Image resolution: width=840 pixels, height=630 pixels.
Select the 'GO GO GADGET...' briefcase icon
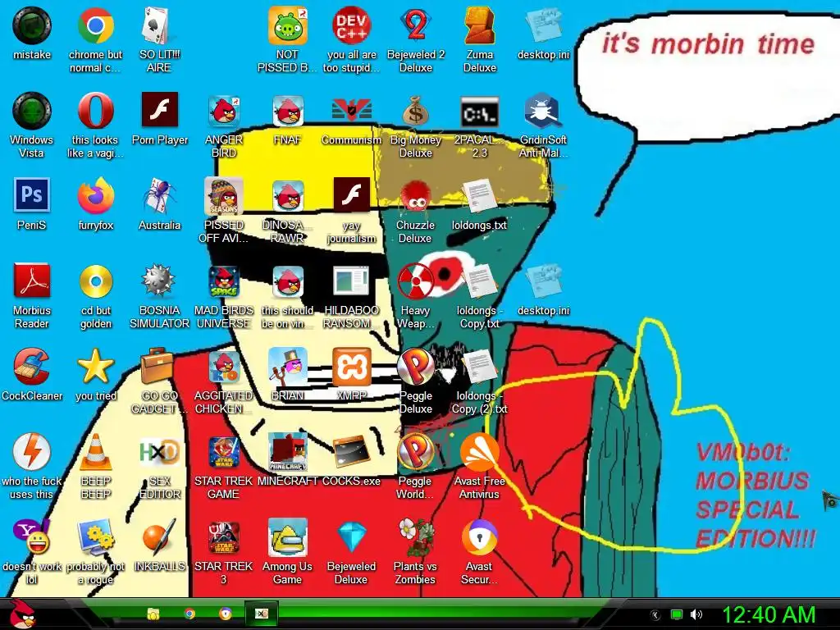(157, 367)
